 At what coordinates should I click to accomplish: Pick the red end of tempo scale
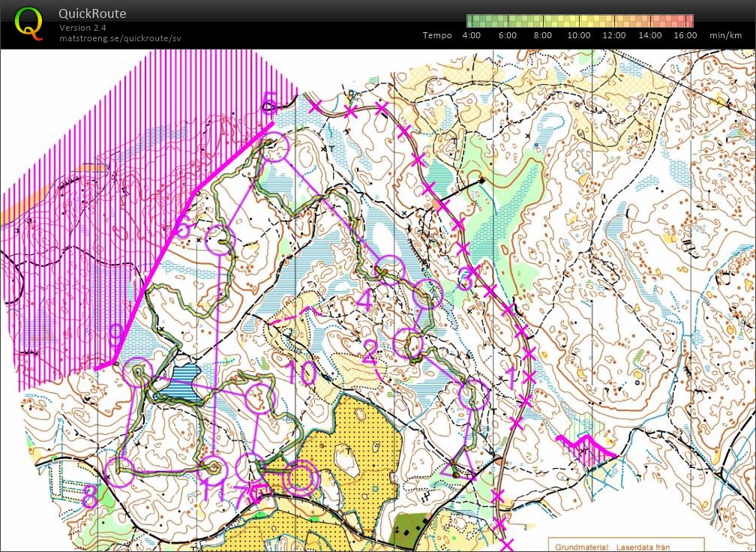tap(688, 21)
